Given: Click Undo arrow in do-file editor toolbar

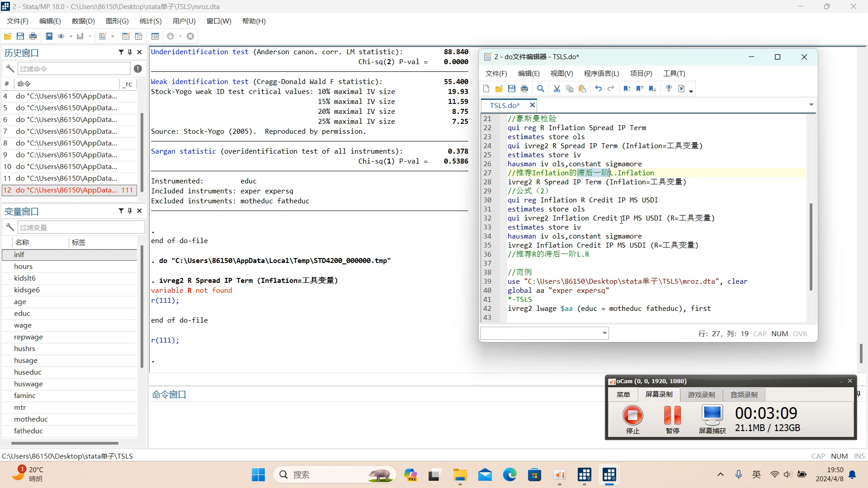Looking at the screenshot, I should point(598,89).
